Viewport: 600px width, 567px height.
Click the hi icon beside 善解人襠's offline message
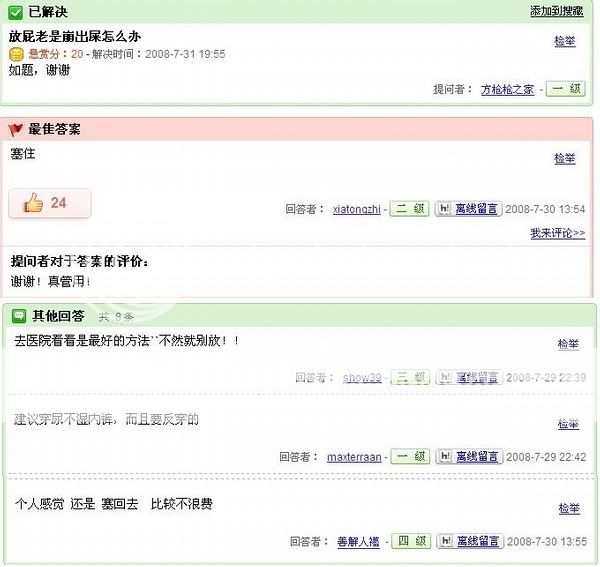(x=445, y=541)
